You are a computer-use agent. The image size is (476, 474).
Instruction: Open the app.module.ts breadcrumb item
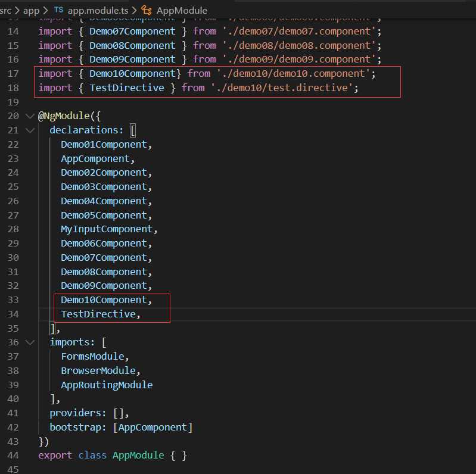[x=98, y=11]
